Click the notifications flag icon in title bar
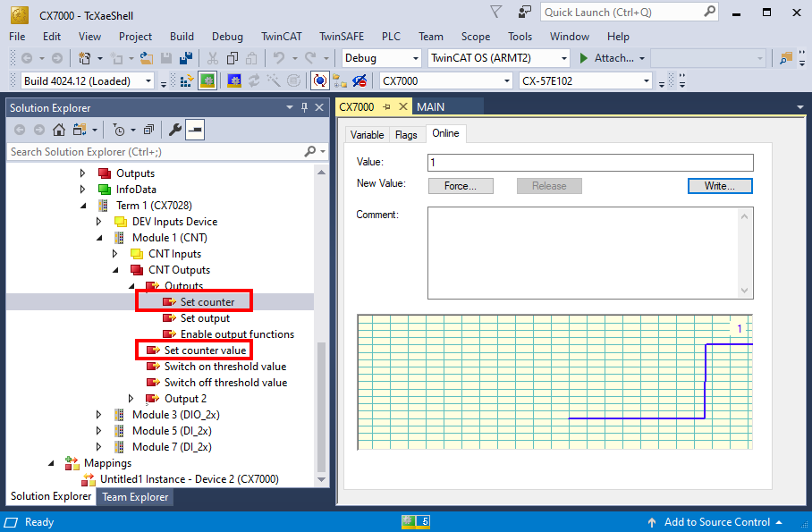The height and width of the screenshot is (532, 812). click(496, 12)
